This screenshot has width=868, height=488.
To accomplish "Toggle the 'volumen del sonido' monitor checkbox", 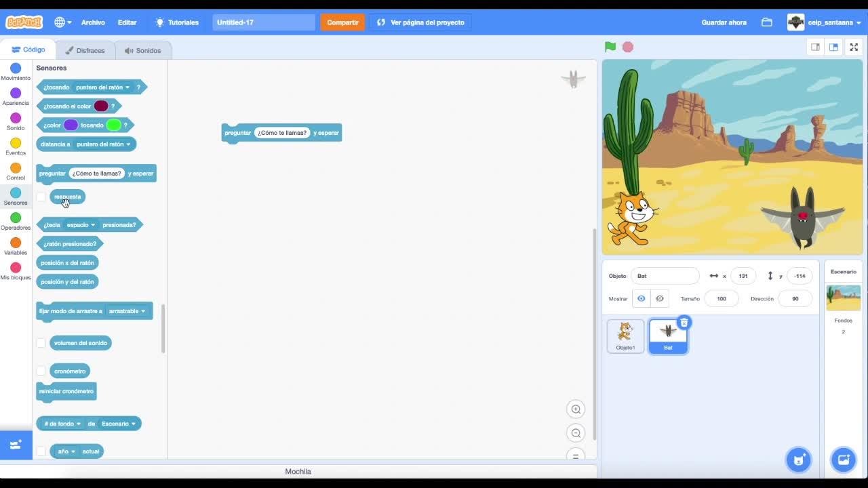I will [41, 343].
